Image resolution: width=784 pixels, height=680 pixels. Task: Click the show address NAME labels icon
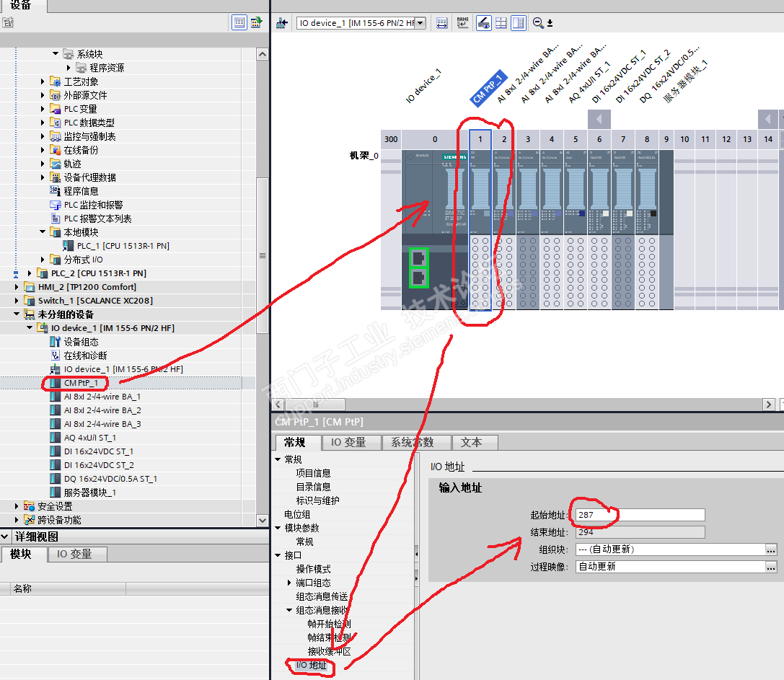462,23
